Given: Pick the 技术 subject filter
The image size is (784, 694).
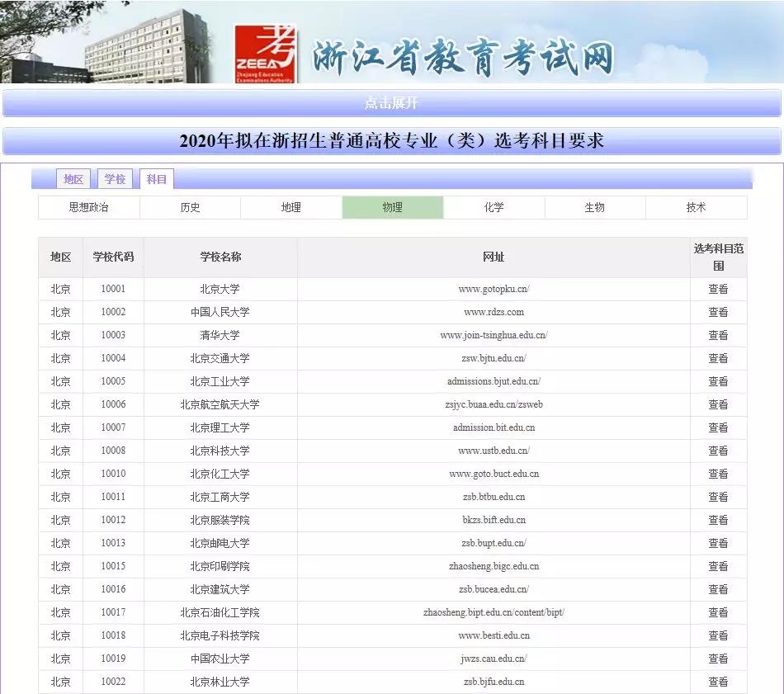Looking at the screenshot, I should pyautogui.click(x=696, y=207).
